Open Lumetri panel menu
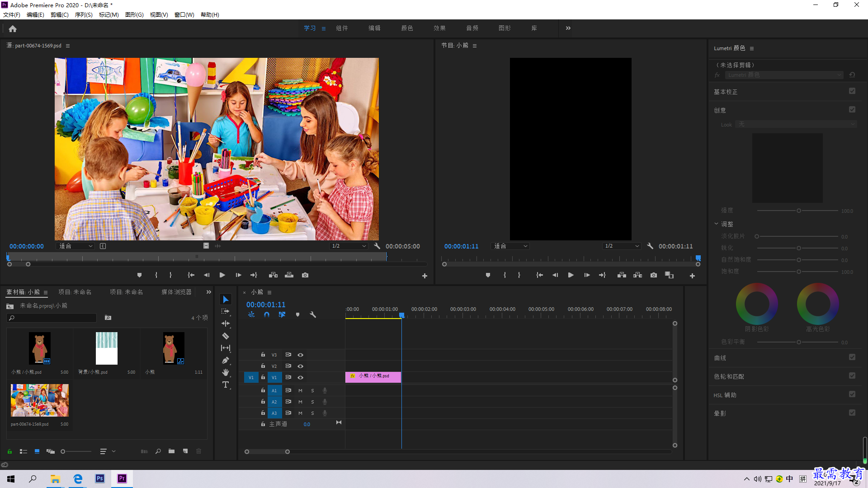Image resolution: width=868 pixels, height=488 pixels. [752, 48]
